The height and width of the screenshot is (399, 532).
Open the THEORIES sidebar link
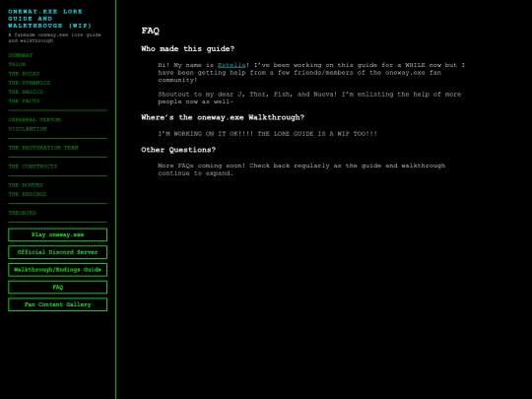pos(22,213)
